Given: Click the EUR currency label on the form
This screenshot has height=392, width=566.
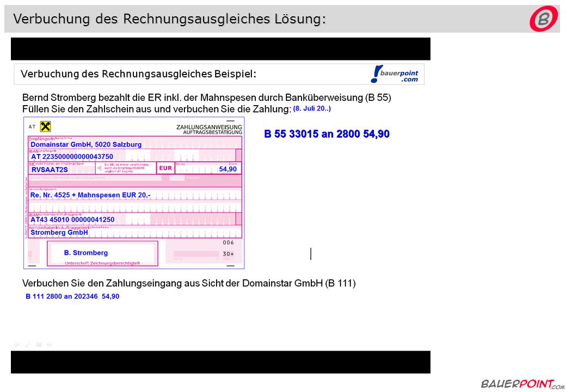Looking at the screenshot, I should point(165,168).
